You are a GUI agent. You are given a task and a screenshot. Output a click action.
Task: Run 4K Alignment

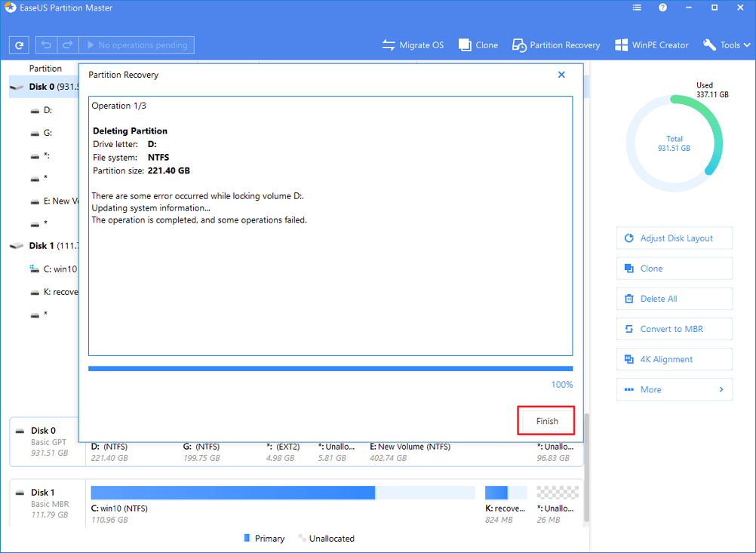coord(674,360)
